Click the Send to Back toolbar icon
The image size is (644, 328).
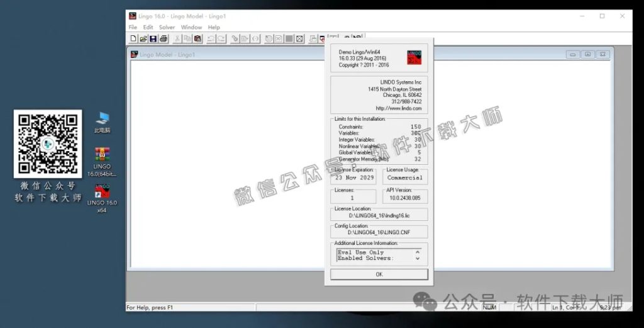tap(313, 38)
